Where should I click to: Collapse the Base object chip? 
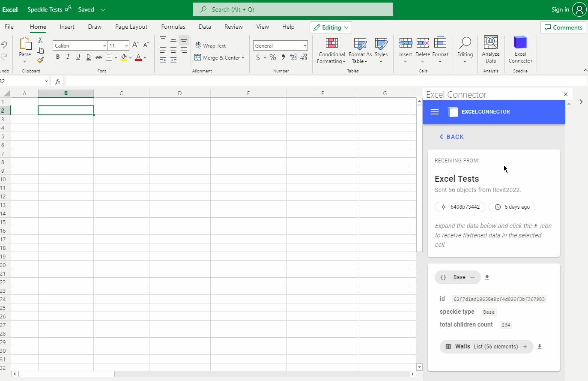tap(457, 277)
